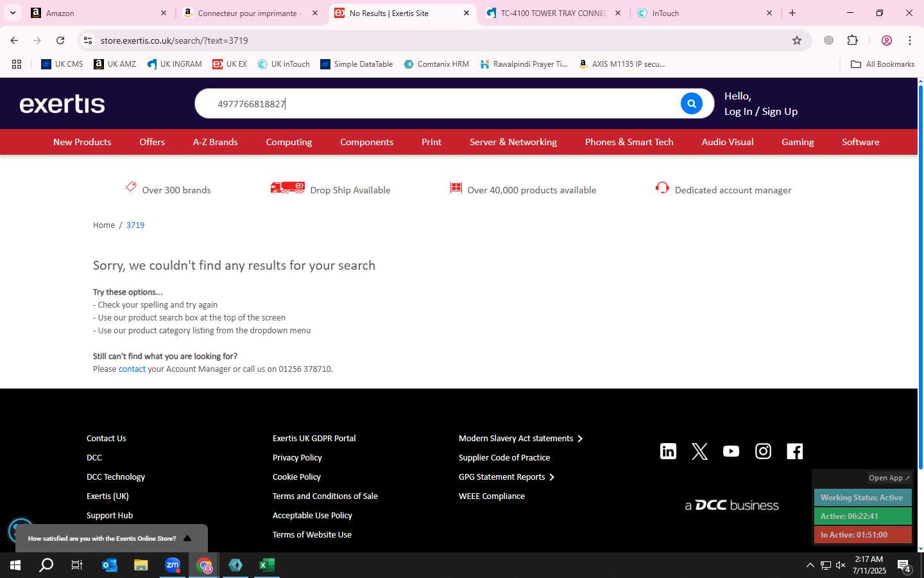924x578 pixels.
Task: Open the Gaming menu
Action: (x=798, y=142)
